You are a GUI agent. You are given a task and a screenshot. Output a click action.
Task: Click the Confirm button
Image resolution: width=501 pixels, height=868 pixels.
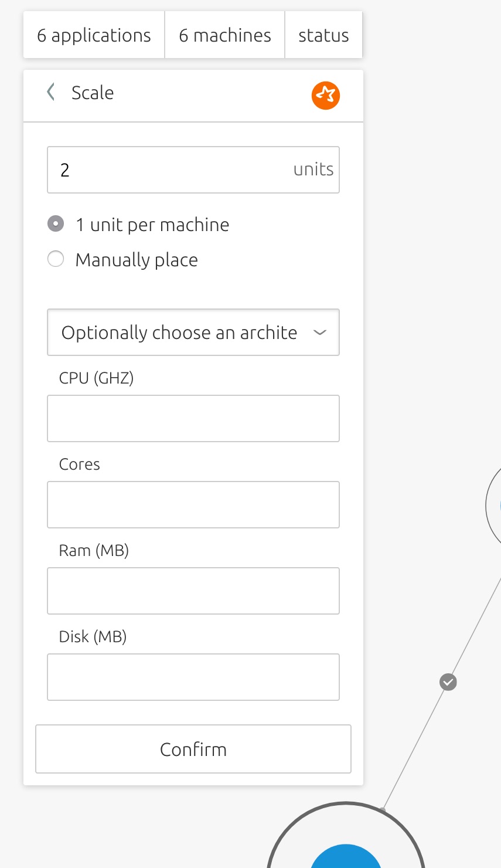[193, 749]
